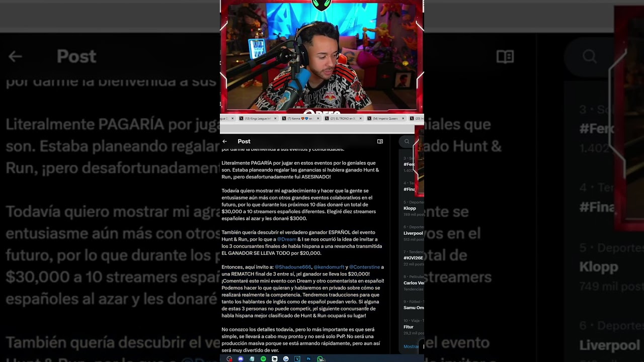
Task: Open the #KiVi26E trending hashtag
Action: (413, 258)
